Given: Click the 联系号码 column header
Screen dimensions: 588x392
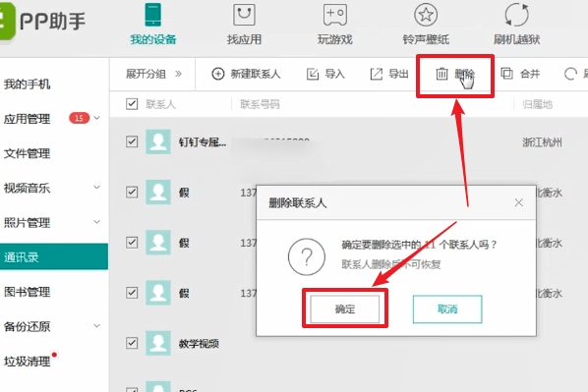Looking at the screenshot, I should tap(260, 104).
